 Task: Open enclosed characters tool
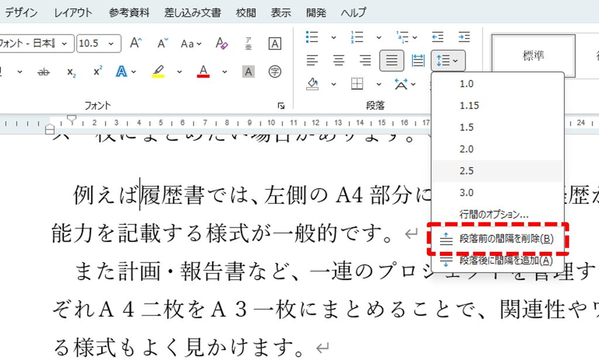tap(275, 71)
